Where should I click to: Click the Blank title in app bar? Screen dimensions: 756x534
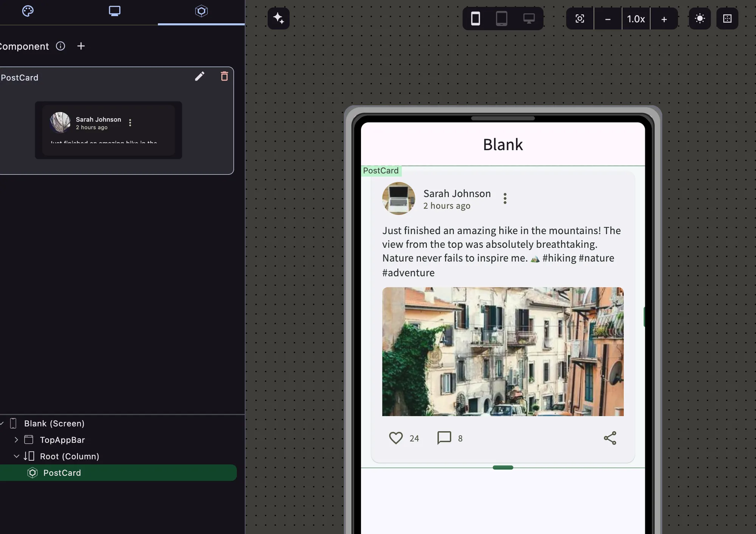coord(503,145)
